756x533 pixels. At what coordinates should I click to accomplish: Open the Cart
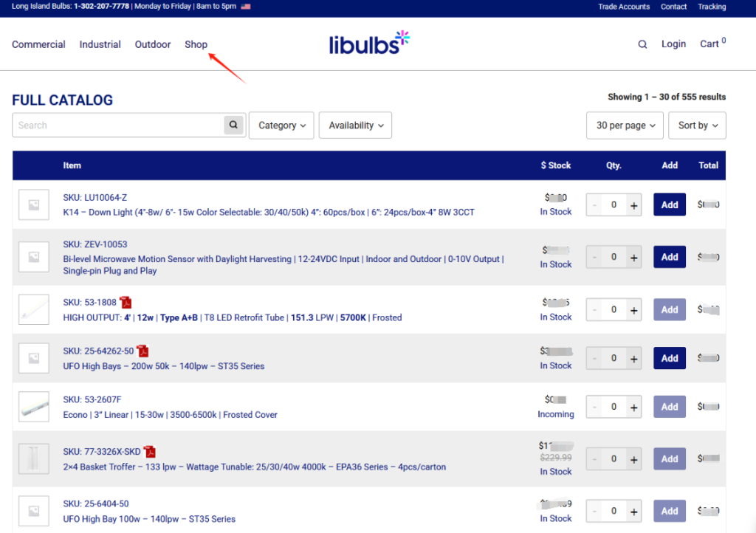(x=712, y=43)
